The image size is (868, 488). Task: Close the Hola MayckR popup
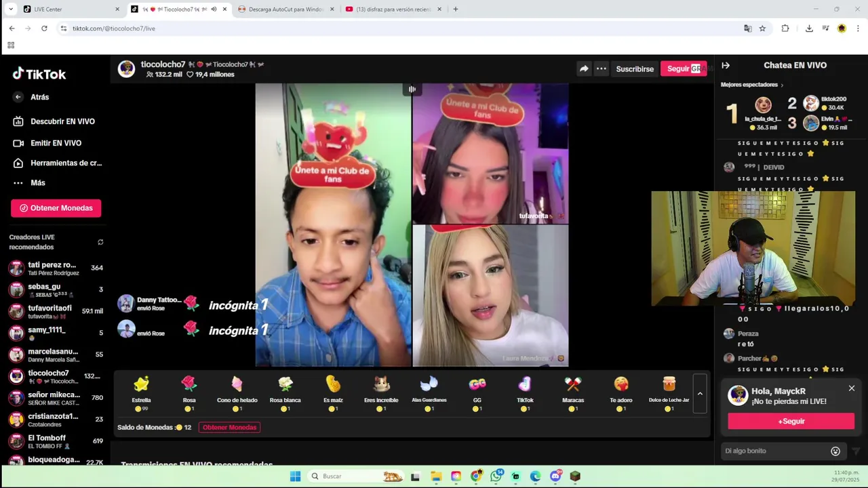pos(852,388)
